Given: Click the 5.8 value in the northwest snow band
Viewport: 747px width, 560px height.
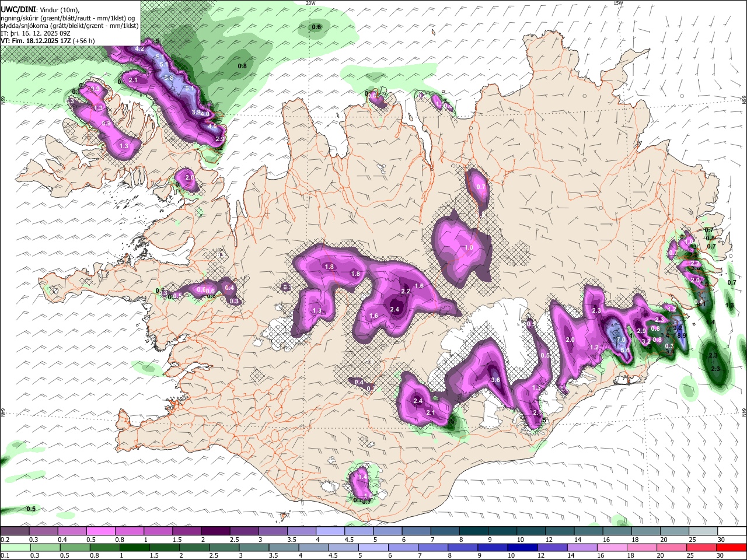Looking at the screenshot, I should [169, 78].
